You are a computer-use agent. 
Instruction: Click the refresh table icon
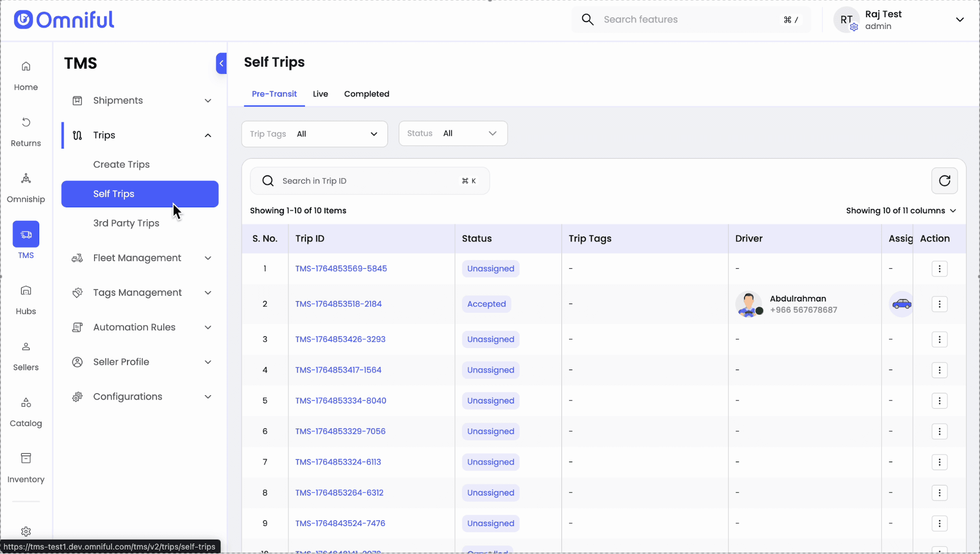tap(944, 180)
